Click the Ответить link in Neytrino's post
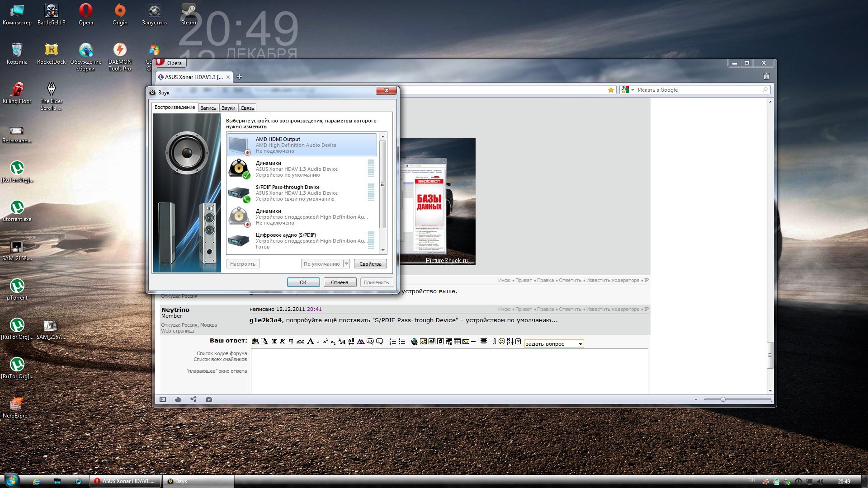The width and height of the screenshot is (868, 488). pyautogui.click(x=570, y=310)
